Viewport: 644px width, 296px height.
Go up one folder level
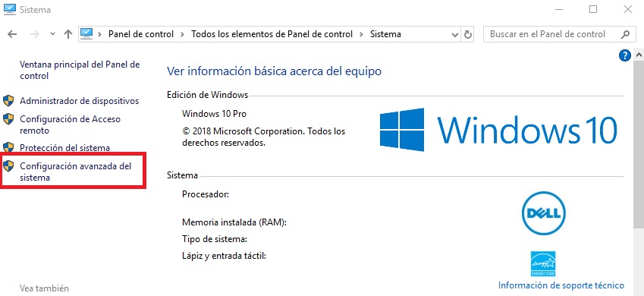click(x=68, y=34)
